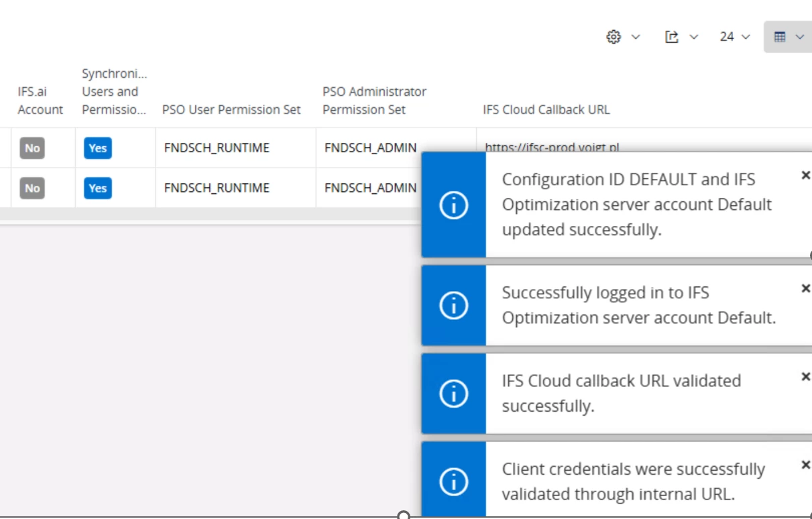Sort by PSO User Permission Set column
Viewport: 812px width, 519px height.
[231, 109]
